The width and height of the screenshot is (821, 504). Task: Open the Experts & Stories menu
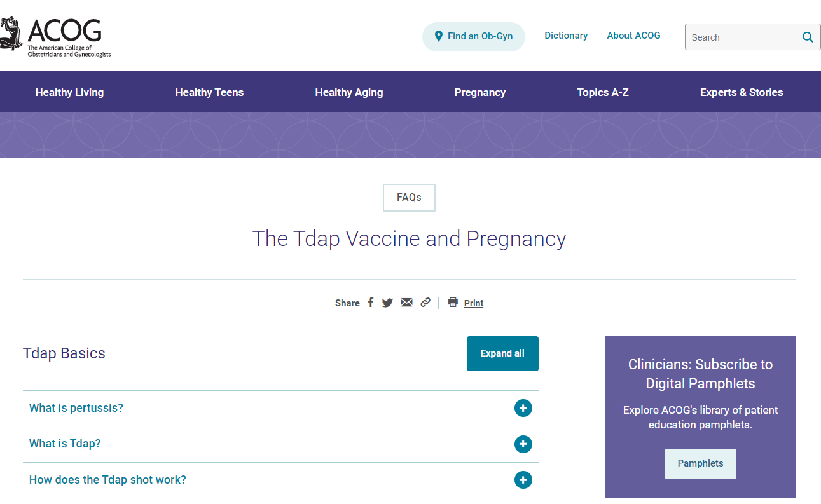pyautogui.click(x=741, y=92)
